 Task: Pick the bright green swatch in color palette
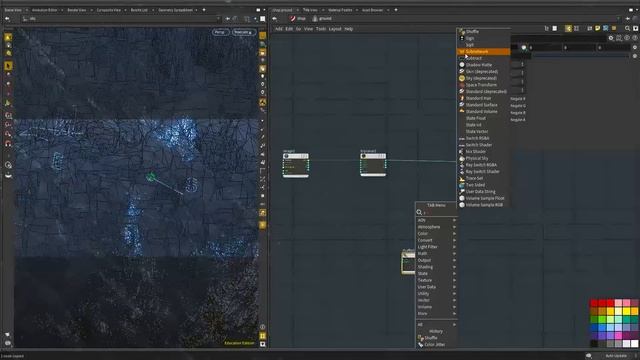(x=602, y=319)
